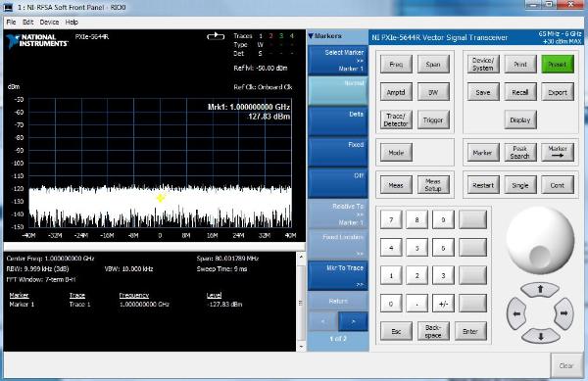
Task: Click keypad digit 1
Action: (x=391, y=275)
